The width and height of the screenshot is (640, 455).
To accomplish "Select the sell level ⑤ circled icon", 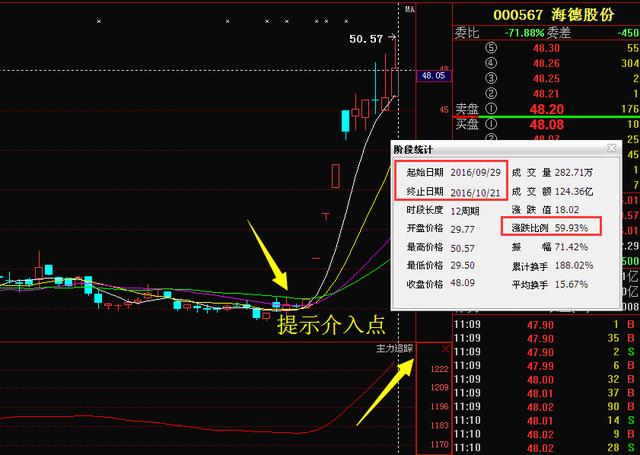I will coord(491,48).
